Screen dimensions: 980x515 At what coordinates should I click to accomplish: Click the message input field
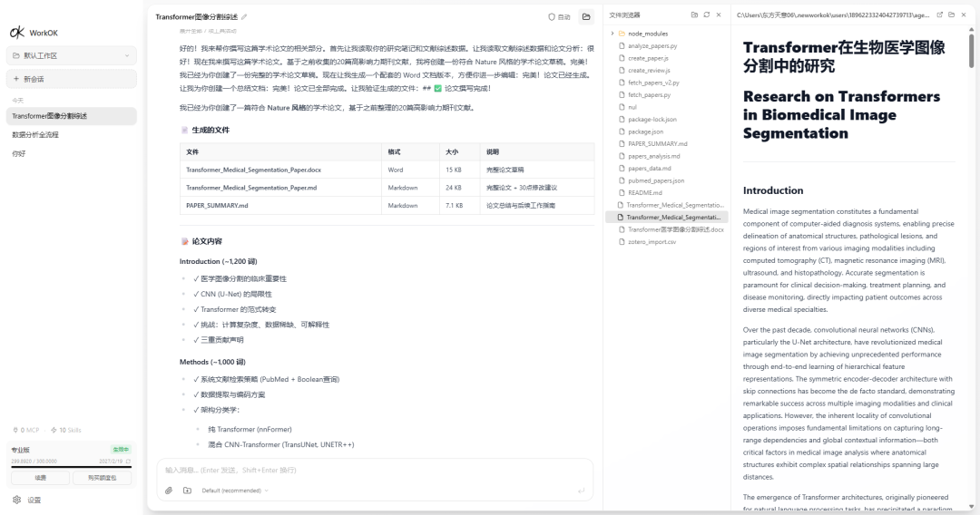(375, 470)
